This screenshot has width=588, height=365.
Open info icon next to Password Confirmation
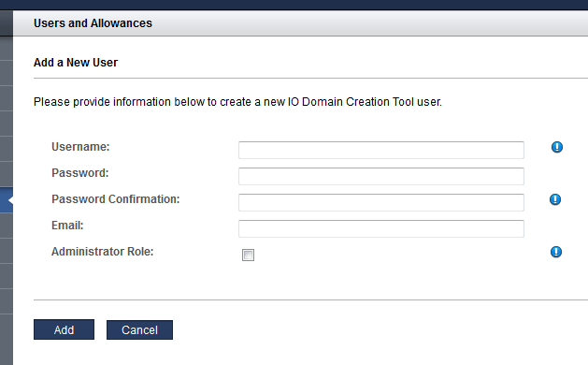pyautogui.click(x=555, y=199)
